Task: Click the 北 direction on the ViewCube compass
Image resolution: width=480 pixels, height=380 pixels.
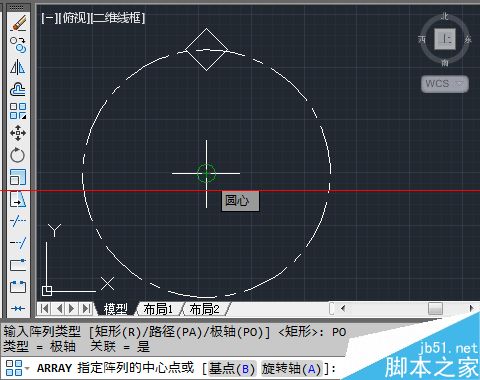Action: [x=445, y=17]
